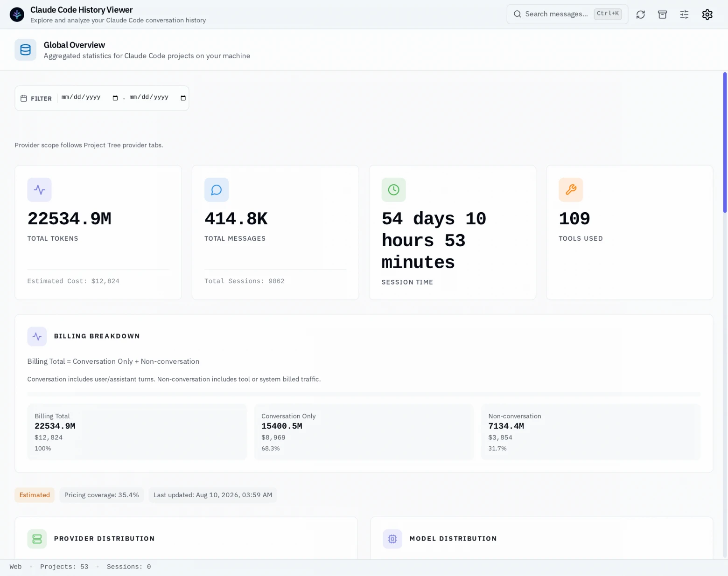Viewport: 728px width, 576px height.
Task: Click the Global Overview database icon
Action: 25,49
